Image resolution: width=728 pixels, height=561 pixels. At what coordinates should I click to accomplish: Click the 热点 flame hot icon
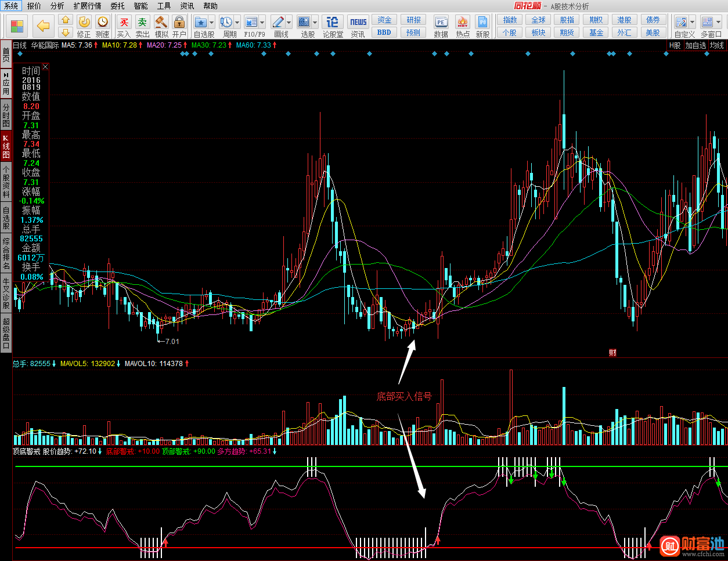pos(463,22)
